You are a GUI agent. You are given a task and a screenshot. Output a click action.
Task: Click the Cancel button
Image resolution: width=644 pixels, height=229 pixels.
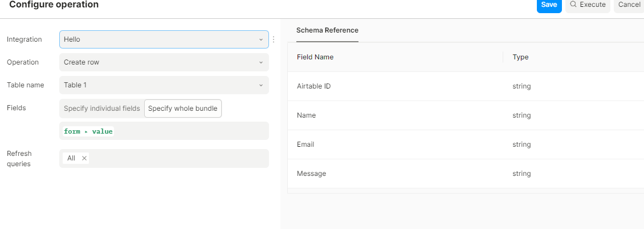(x=629, y=5)
